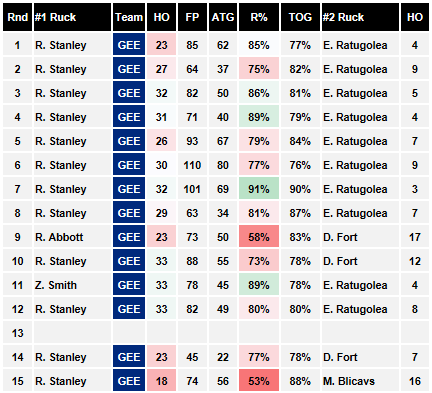The width and height of the screenshot is (432, 393).
Task: Click R. Abbott in round 9
Action: [59, 237]
